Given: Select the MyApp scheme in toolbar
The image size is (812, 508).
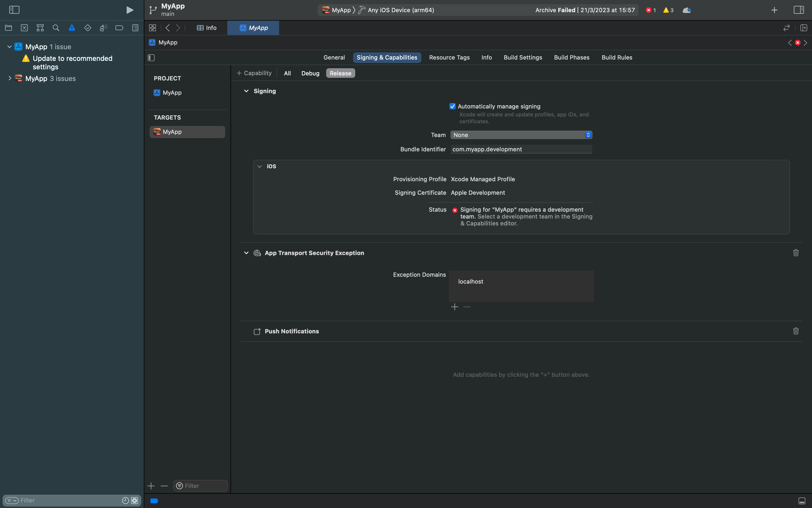Looking at the screenshot, I should [336, 10].
